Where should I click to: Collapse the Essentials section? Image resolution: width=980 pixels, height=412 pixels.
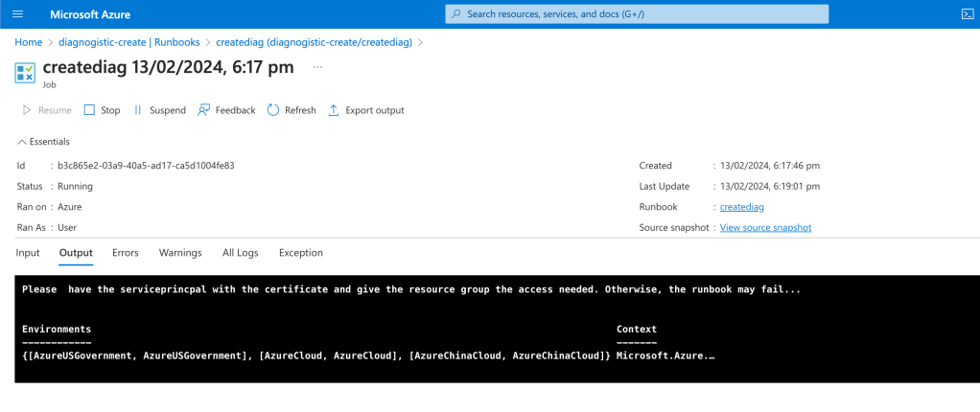pyautogui.click(x=43, y=142)
